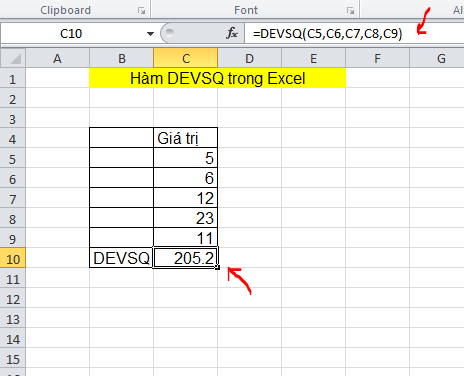
Task: Open the Clipboard group dialog launcher
Action: point(142,11)
